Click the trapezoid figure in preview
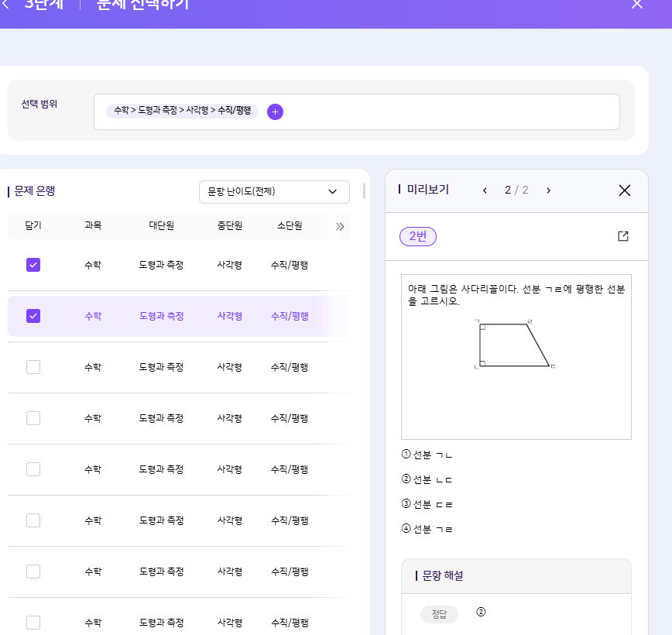The height and width of the screenshot is (635, 672). coord(512,344)
